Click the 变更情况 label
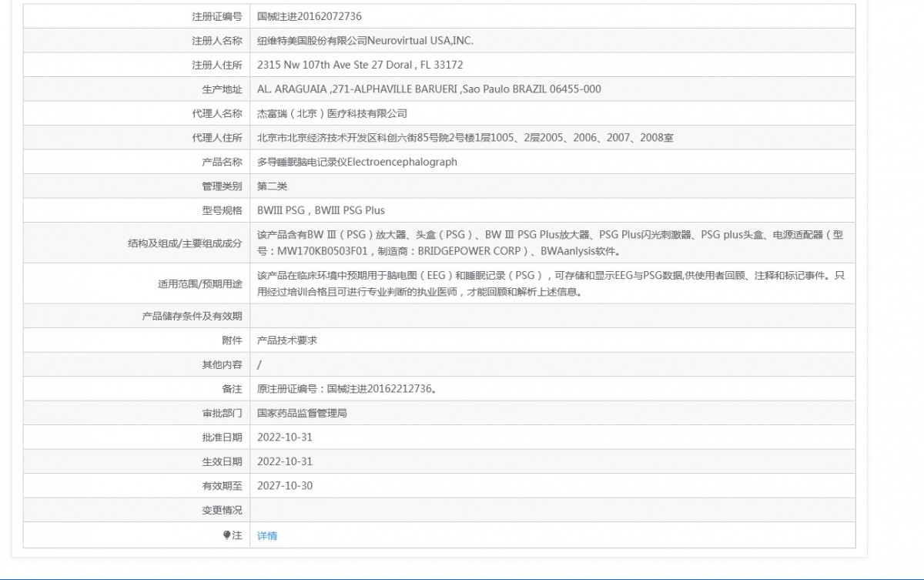The image size is (924, 580). point(222,510)
